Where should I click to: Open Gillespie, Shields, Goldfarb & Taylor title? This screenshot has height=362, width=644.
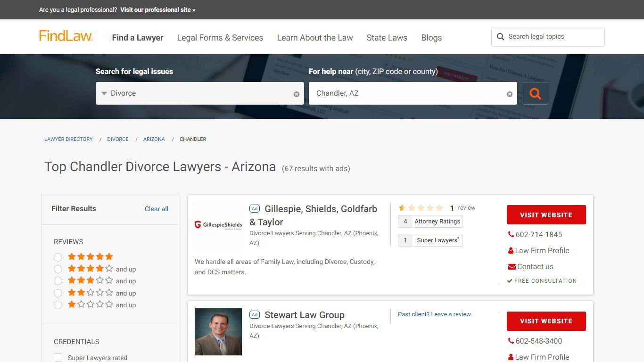point(314,215)
